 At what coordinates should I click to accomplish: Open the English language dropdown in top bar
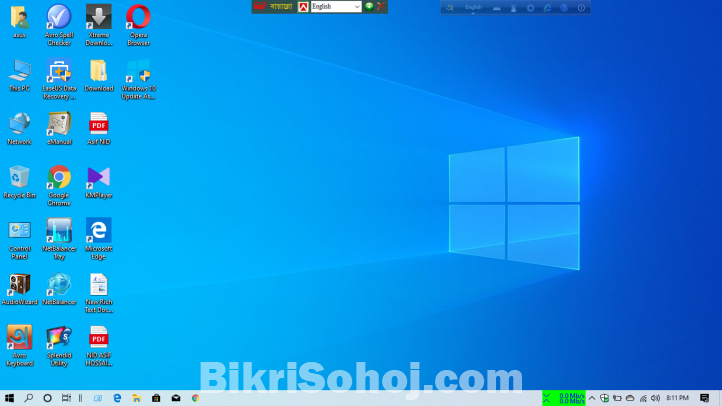(335, 7)
